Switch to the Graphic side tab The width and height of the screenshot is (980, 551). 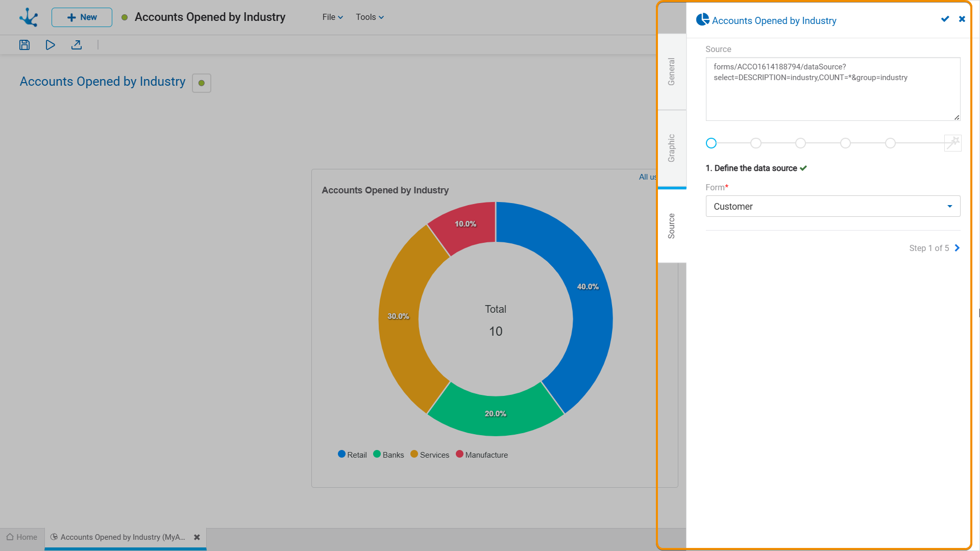(x=672, y=148)
